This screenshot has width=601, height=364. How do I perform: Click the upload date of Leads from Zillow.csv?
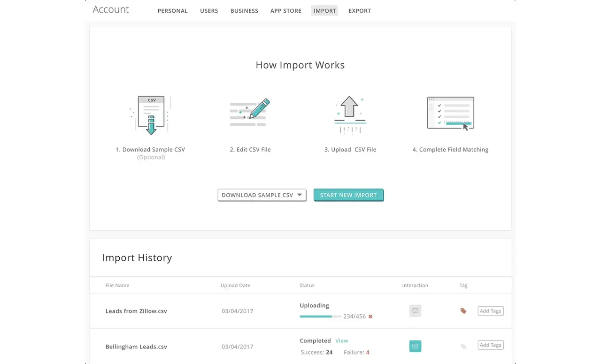[x=238, y=311]
